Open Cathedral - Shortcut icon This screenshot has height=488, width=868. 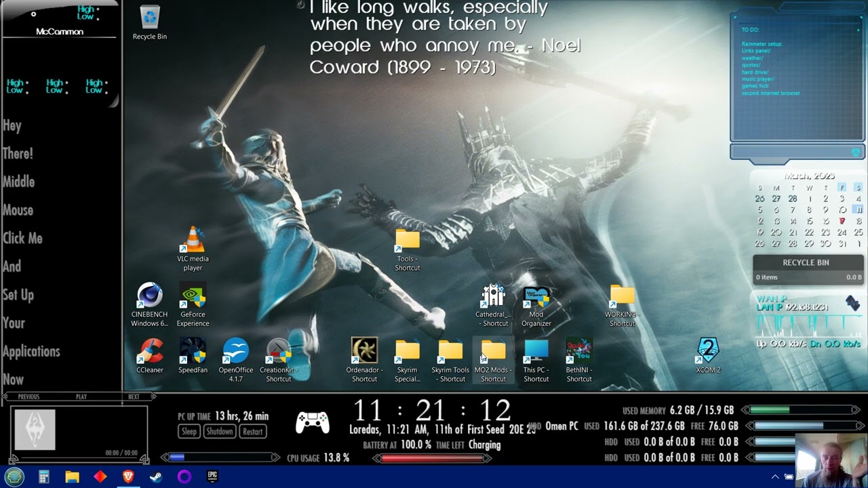pos(493,305)
